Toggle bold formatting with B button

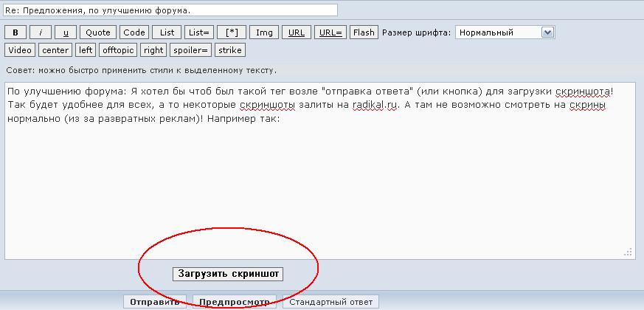click(15, 32)
